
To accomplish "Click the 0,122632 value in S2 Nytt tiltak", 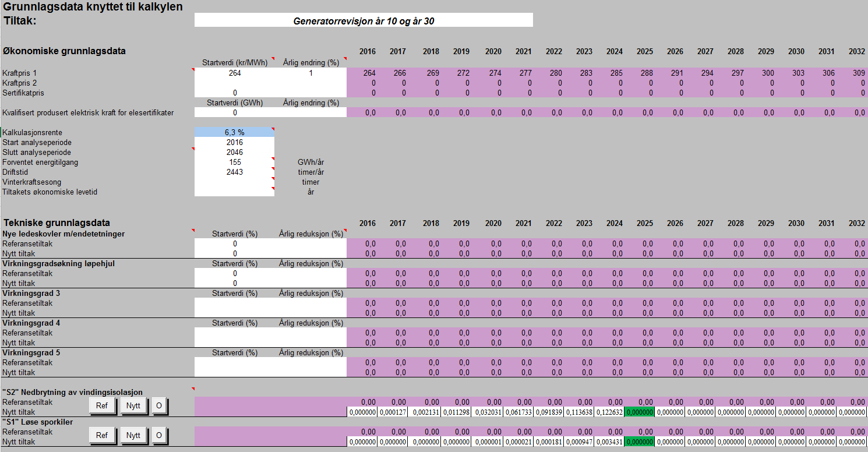I will coord(609,412).
